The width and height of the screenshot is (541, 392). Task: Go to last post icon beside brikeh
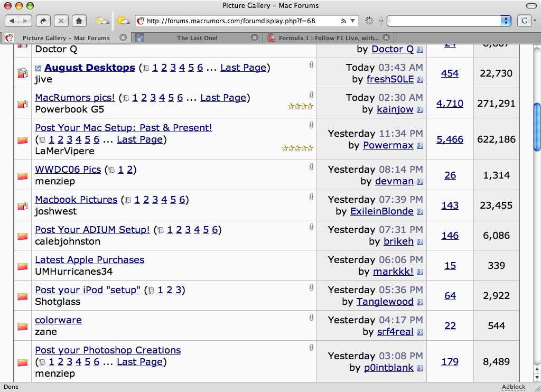420,242
